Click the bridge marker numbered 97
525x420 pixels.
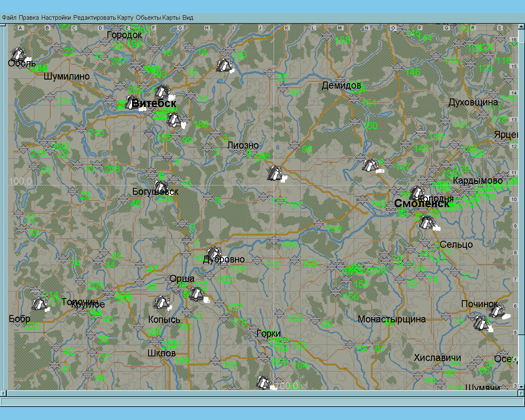pyautogui.click(x=282, y=88)
